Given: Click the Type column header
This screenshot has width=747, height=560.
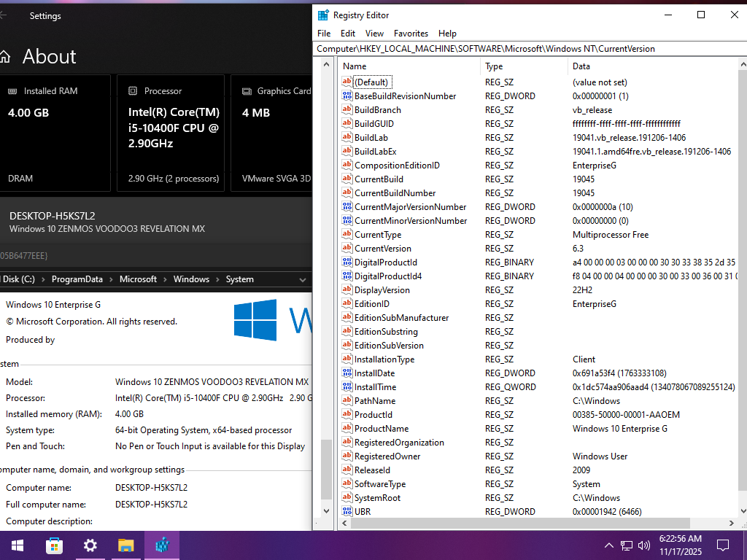Looking at the screenshot, I should [x=494, y=66].
